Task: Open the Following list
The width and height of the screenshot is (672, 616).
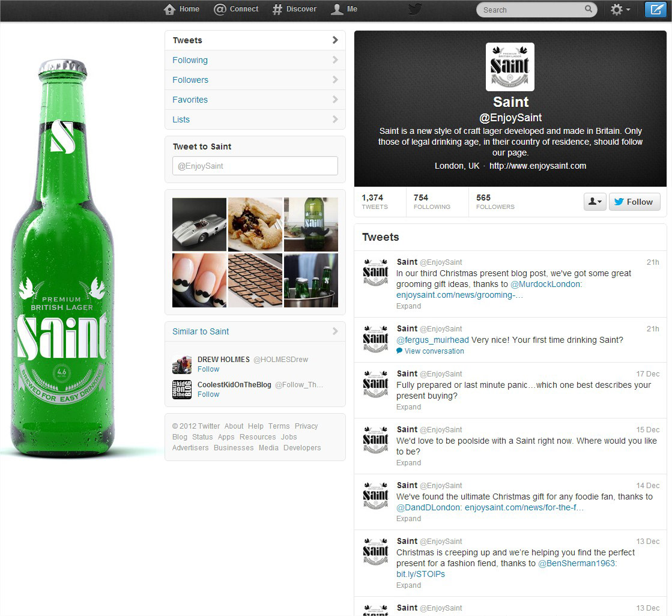Action: click(x=255, y=60)
